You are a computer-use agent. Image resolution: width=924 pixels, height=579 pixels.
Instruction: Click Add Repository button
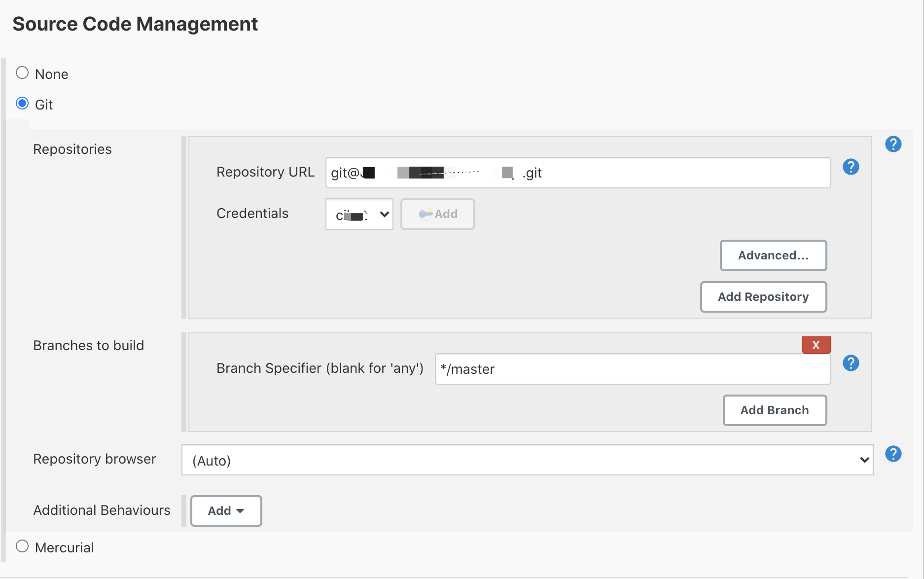763,297
